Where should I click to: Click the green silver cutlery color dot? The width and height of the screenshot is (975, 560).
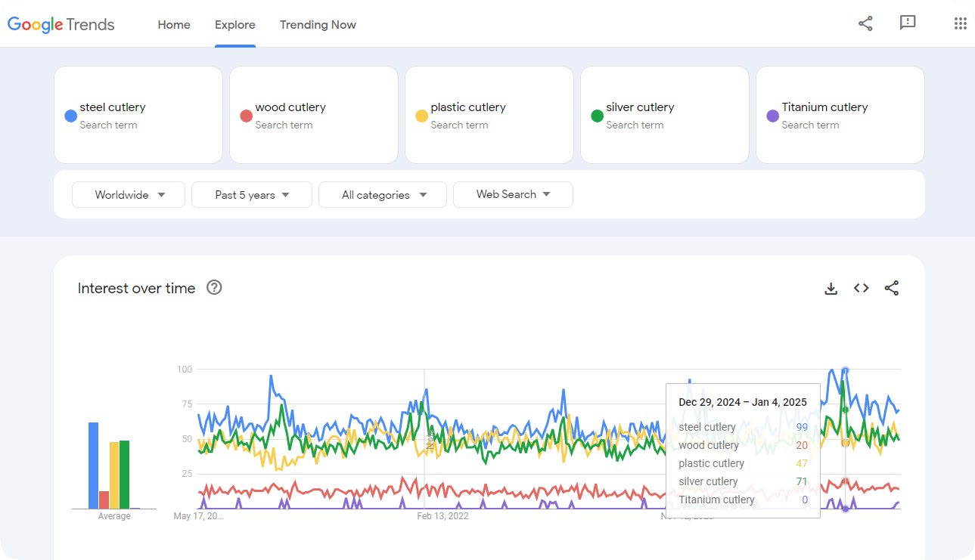(597, 116)
